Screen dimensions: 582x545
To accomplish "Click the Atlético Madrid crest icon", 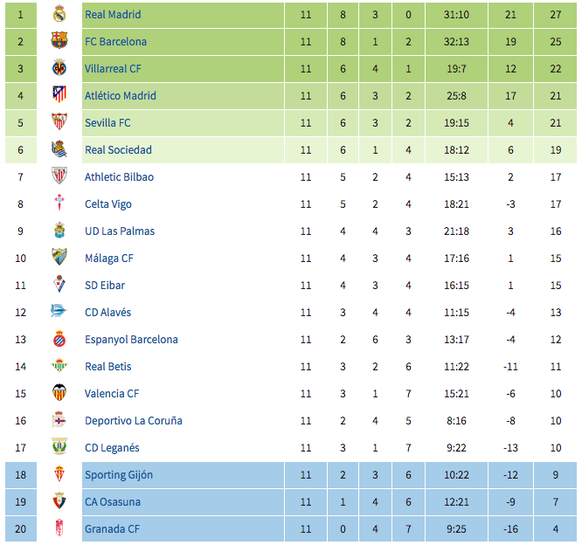I will (59, 95).
